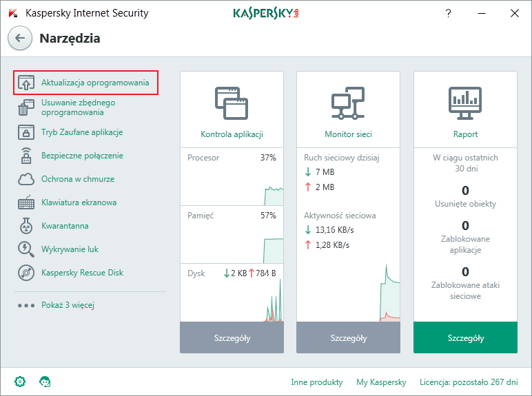This screenshot has width=532, height=396.
Task: Open settings via the gear icon
Action: [x=20, y=382]
